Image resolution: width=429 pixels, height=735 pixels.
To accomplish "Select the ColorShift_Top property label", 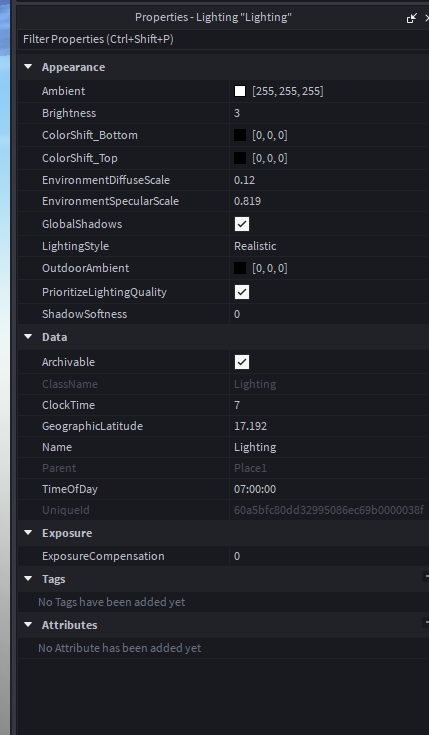I will point(80,158).
